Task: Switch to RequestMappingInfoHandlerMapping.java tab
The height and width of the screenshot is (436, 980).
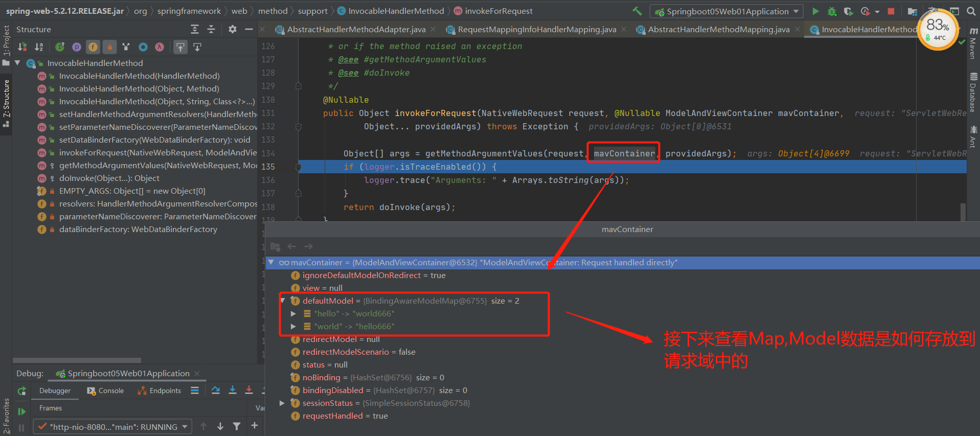Action: (x=537, y=30)
